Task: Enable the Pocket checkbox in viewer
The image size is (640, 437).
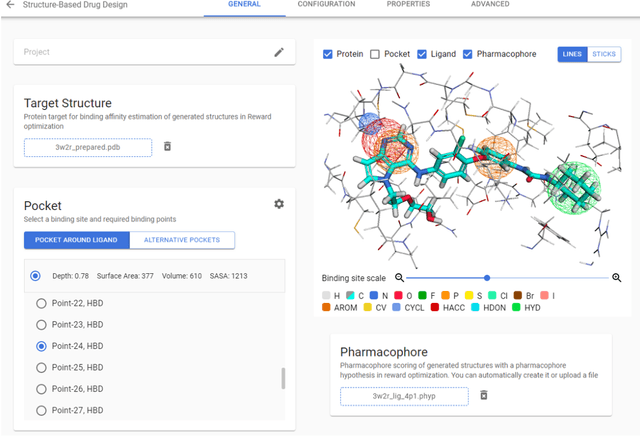Action: pyautogui.click(x=375, y=54)
